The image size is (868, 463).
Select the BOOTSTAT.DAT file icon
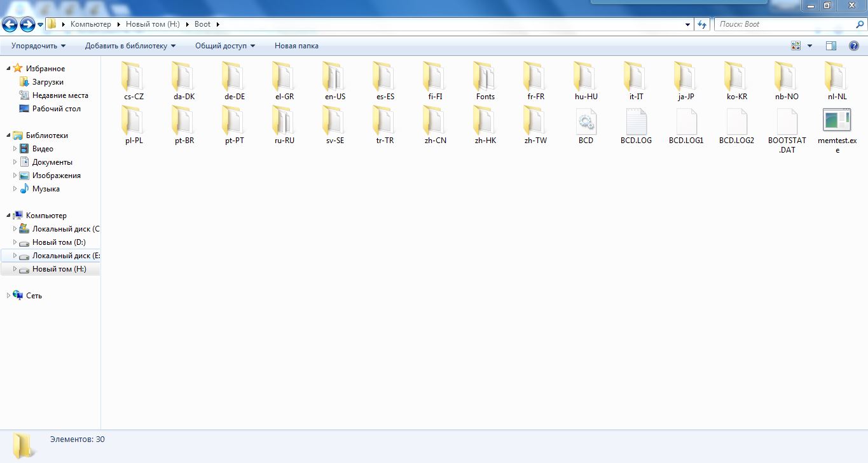[787, 121]
